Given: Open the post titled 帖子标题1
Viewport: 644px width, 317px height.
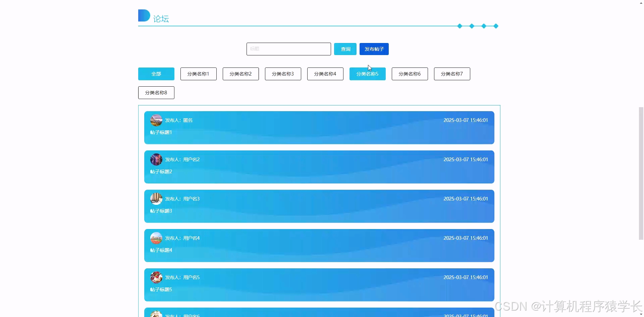Looking at the screenshot, I should coord(161,132).
